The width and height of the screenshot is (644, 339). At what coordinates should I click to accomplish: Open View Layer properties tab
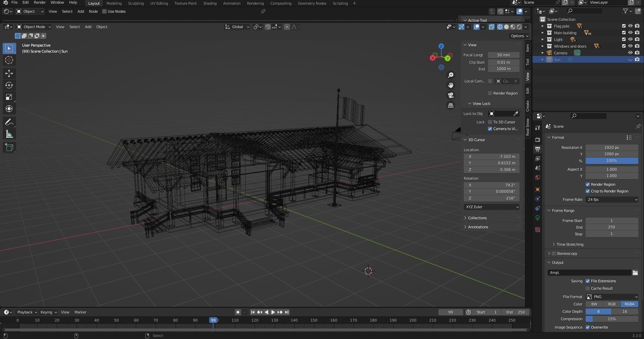(x=538, y=158)
